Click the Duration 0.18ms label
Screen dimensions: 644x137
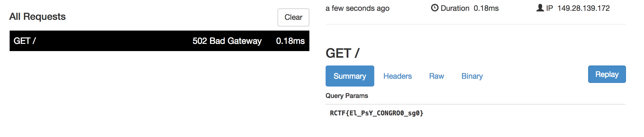[x=469, y=8]
